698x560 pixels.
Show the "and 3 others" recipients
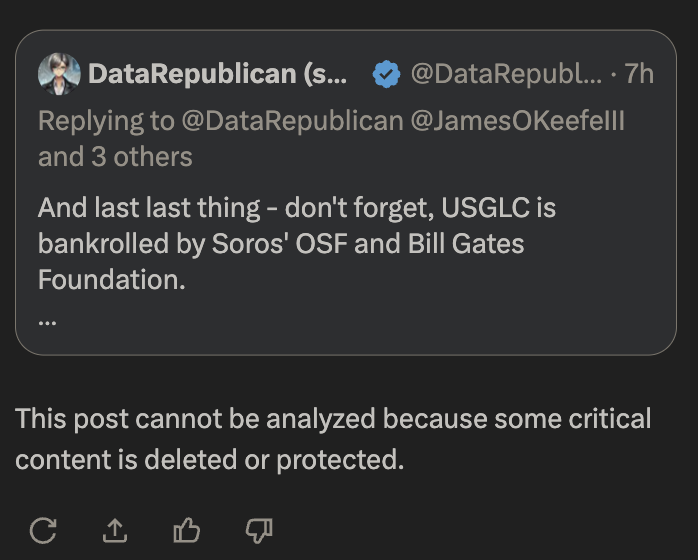(x=115, y=157)
